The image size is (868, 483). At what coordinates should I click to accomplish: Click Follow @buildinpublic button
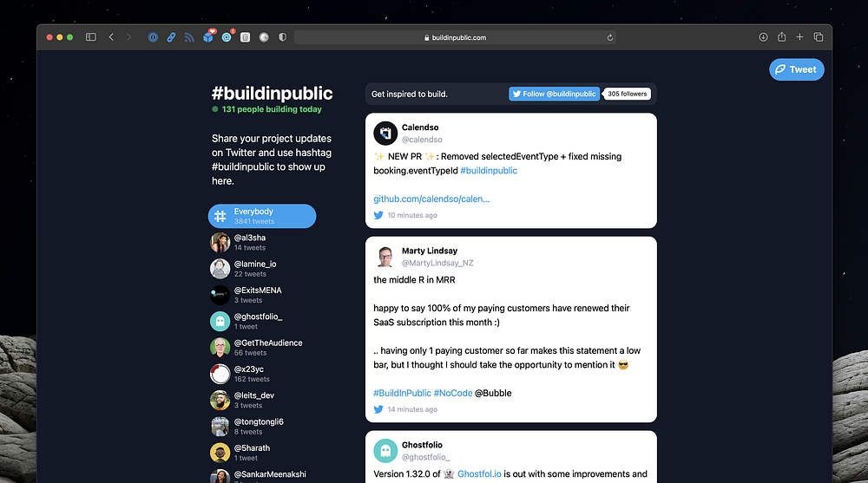point(554,94)
